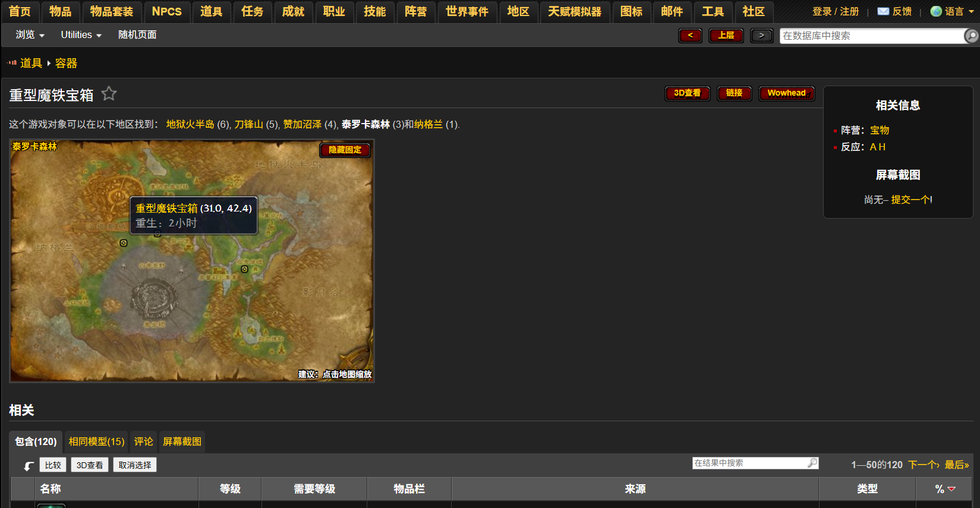Screen dimensions: 980x508
Task: Go to previous entry with < button
Action: click(x=690, y=36)
